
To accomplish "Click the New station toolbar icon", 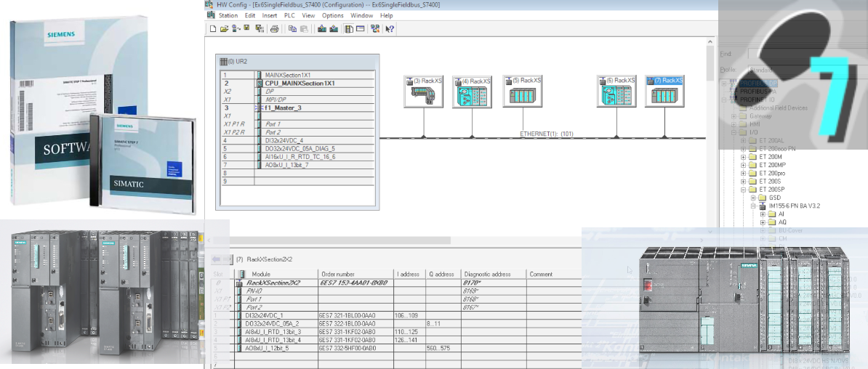I will coord(213,29).
